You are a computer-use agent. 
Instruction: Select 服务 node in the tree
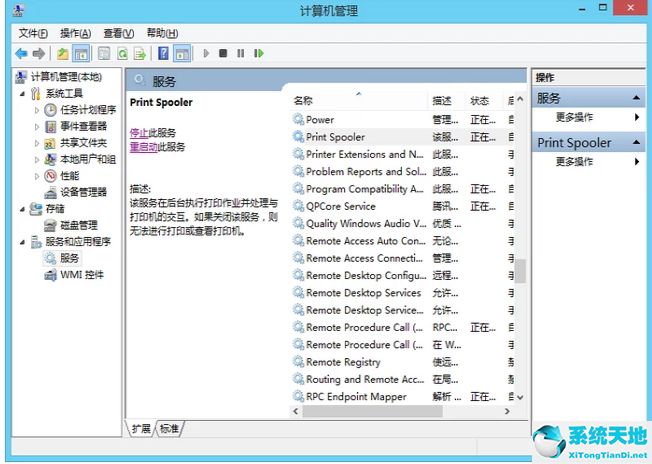click(69, 258)
